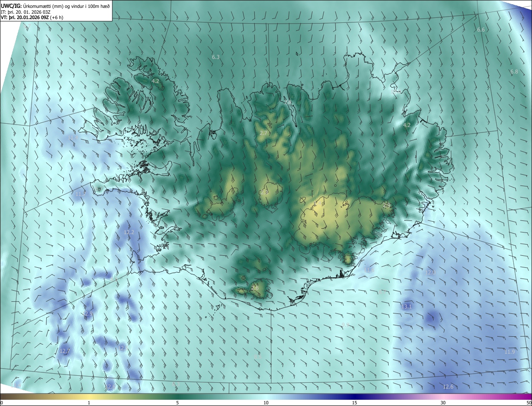Click the "VT: þri. 20.01.2026 09Z (+6 h)" line
The height and width of the screenshot is (406, 532).
click(x=32, y=18)
